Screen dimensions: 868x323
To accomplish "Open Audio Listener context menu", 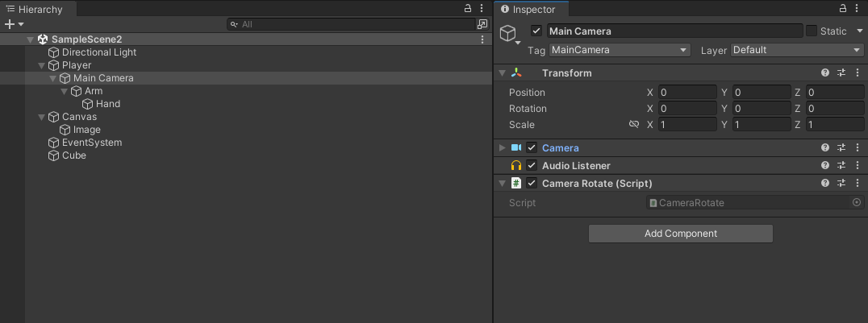I will pos(858,165).
